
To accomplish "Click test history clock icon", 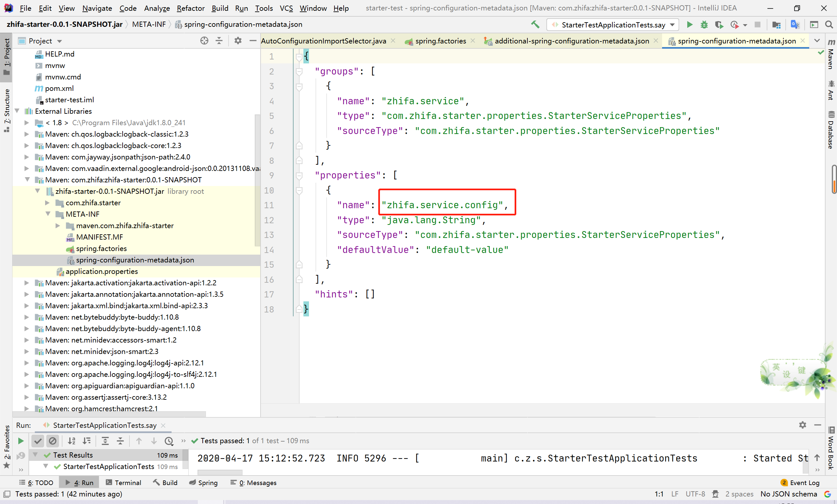I will coord(169,441).
